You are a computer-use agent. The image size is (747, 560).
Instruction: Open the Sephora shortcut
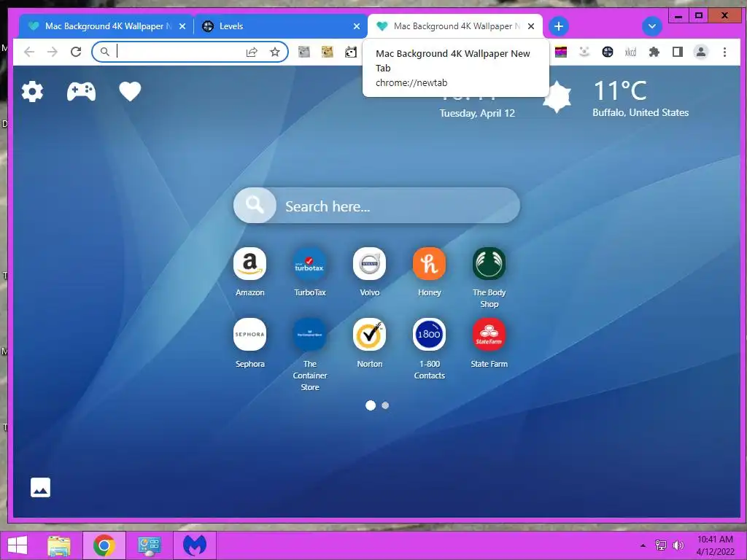pyautogui.click(x=249, y=334)
